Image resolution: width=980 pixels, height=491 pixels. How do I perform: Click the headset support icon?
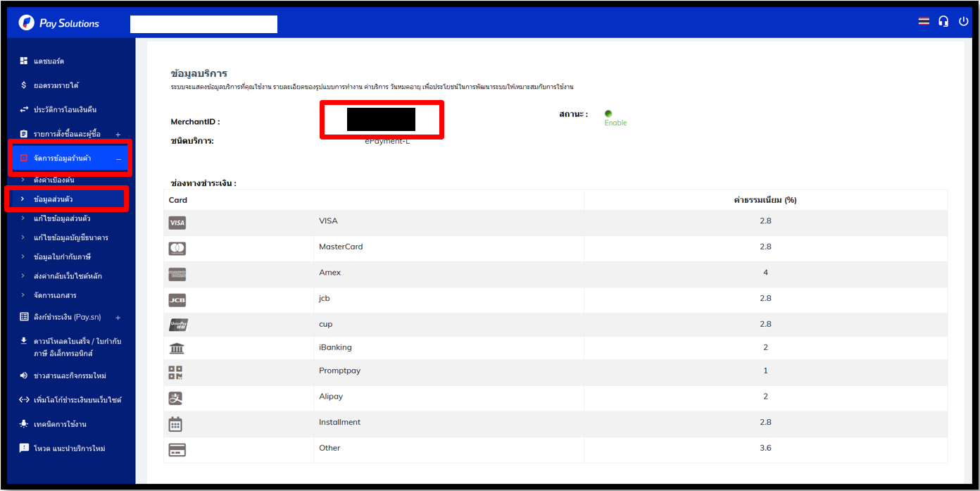(x=943, y=21)
